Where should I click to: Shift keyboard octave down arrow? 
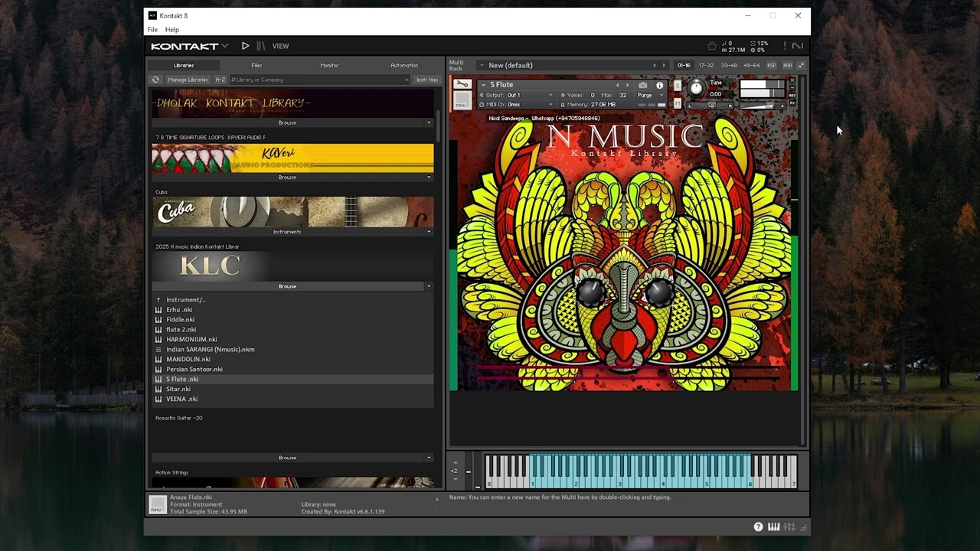456,479
